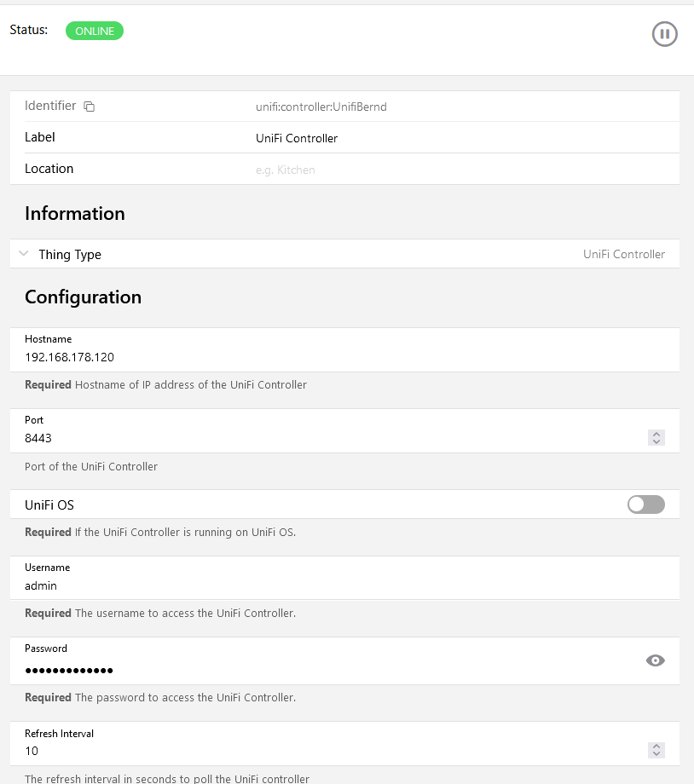Increment Refresh Interval with the up arrow

(656, 747)
